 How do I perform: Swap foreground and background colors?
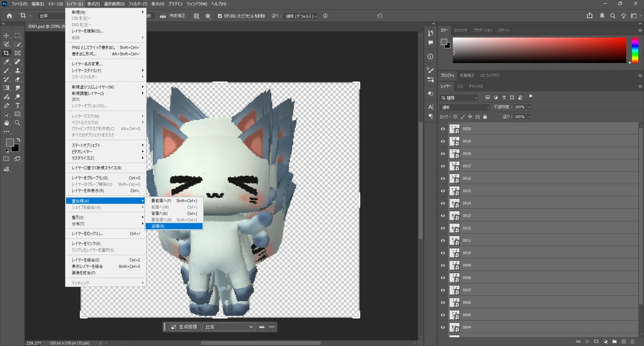[x=18, y=139]
